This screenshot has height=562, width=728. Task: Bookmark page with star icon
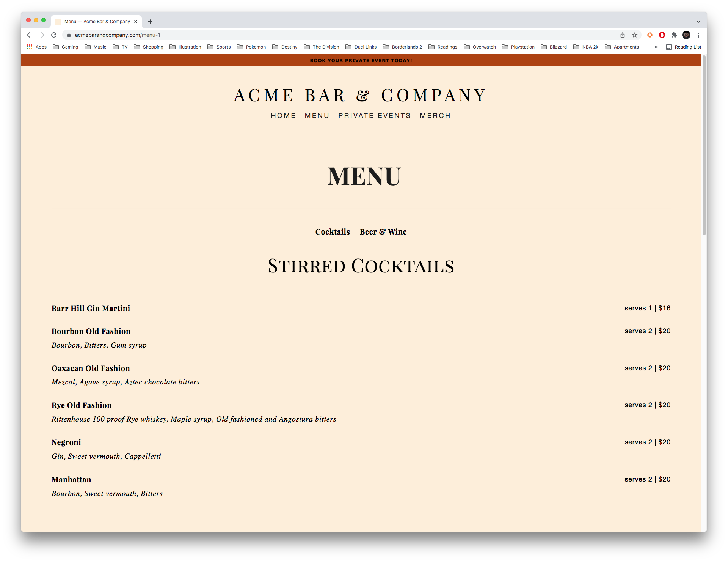pyautogui.click(x=635, y=35)
